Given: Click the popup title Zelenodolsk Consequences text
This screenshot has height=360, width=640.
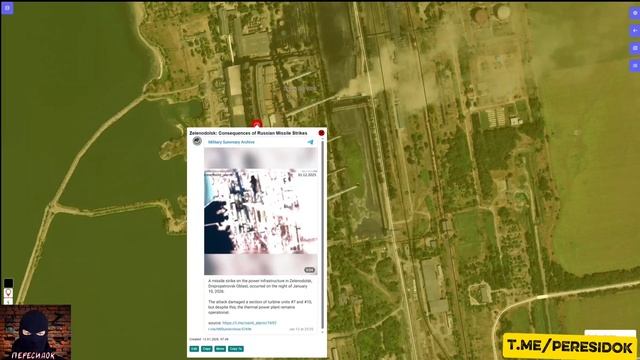Looking at the screenshot, I should tap(248, 133).
